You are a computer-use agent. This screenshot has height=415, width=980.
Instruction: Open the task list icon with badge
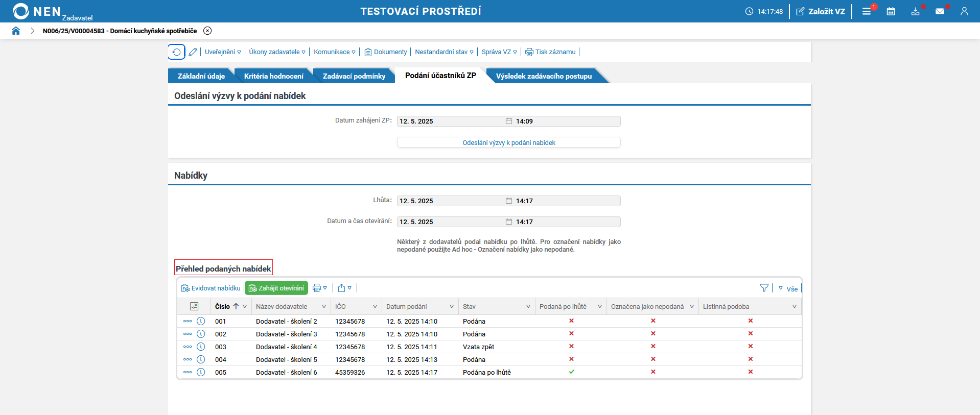coord(867,11)
